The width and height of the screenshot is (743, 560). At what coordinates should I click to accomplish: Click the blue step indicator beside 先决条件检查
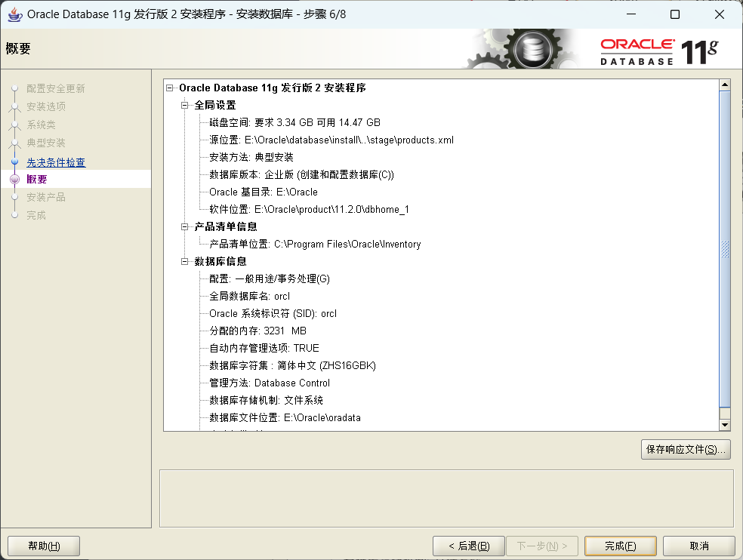pyautogui.click(x=16, y=162)
